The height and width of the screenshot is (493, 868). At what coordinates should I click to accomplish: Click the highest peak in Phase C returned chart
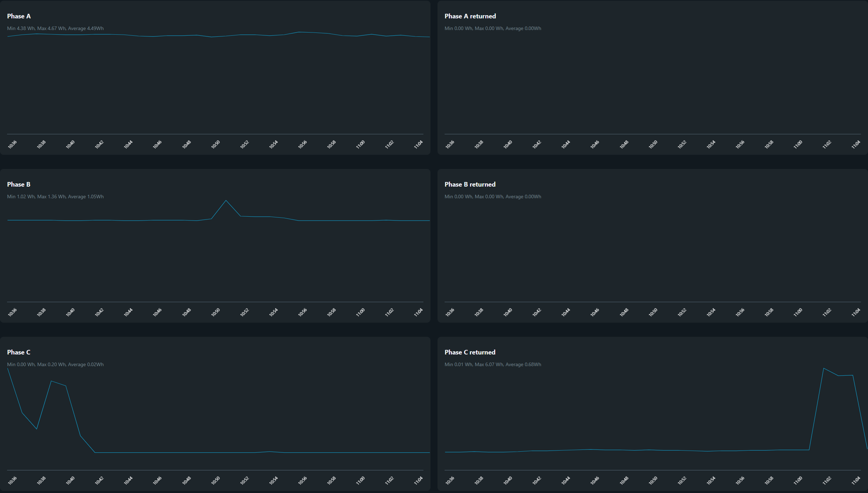coord(823,369)
